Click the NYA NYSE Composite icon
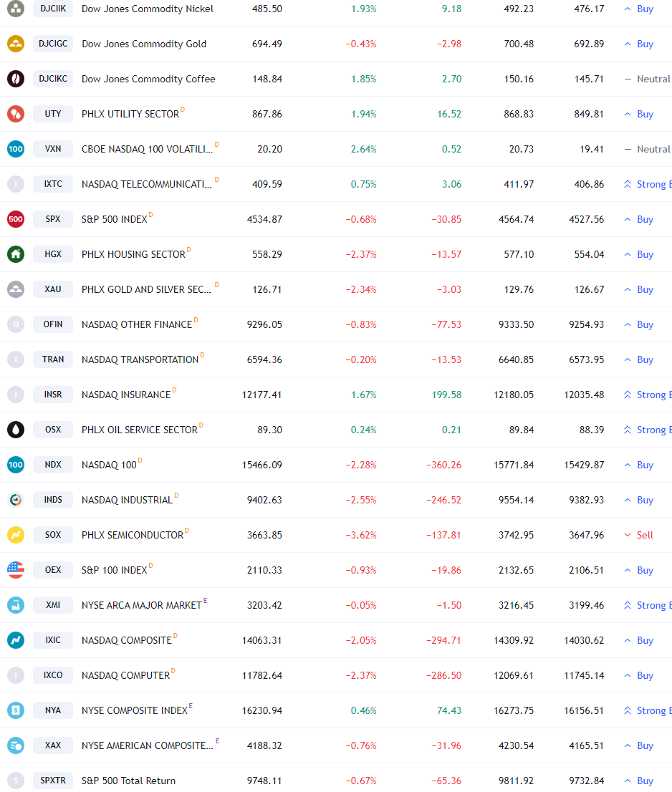Image resolution: width=672 pixels, height=792 pixels. (x=16, y=710)
